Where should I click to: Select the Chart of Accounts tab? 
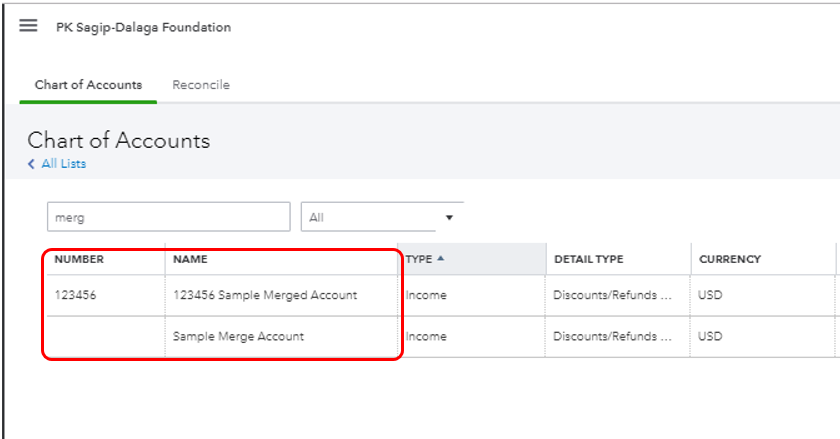(x=88, y=85)
